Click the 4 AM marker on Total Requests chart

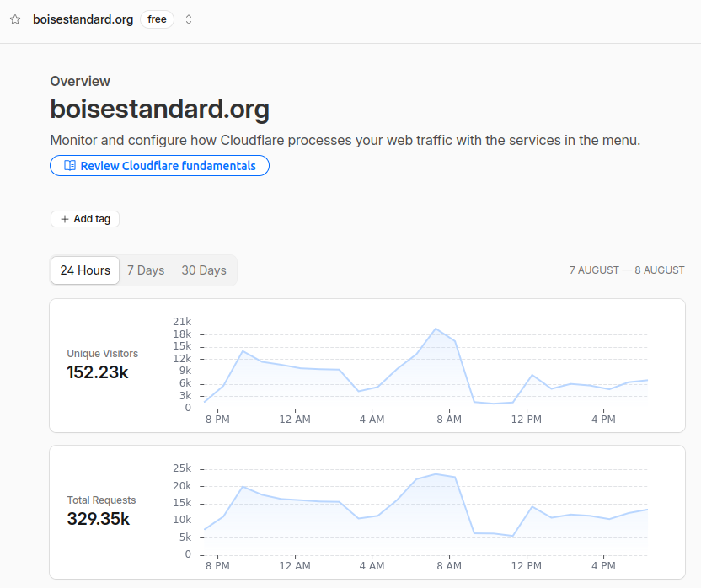372,566
